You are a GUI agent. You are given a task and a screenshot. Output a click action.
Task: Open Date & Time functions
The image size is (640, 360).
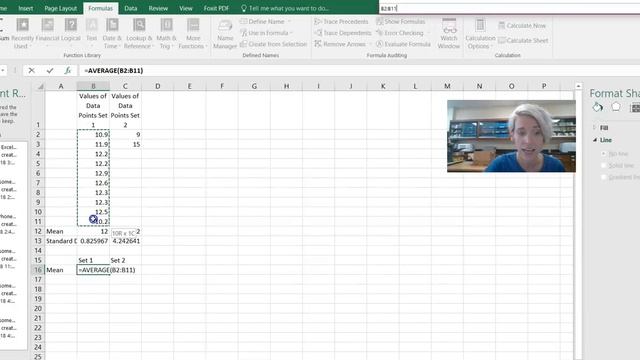click(x=112, y=33)
